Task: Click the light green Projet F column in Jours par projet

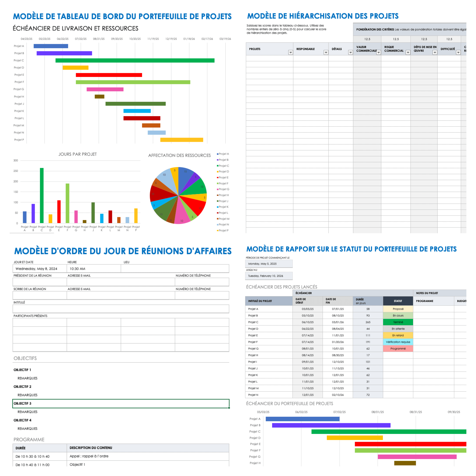Action: pos(67,203)
